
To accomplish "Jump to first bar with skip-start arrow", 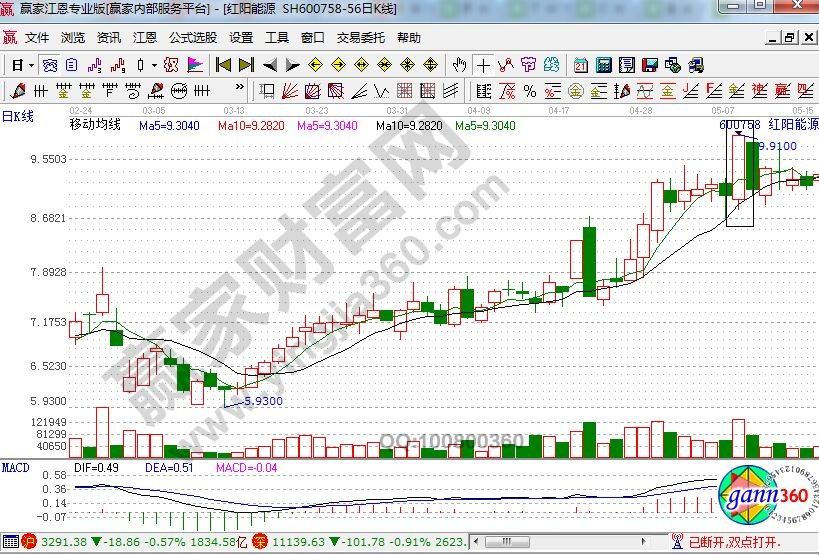I will (x=224, y=65).
